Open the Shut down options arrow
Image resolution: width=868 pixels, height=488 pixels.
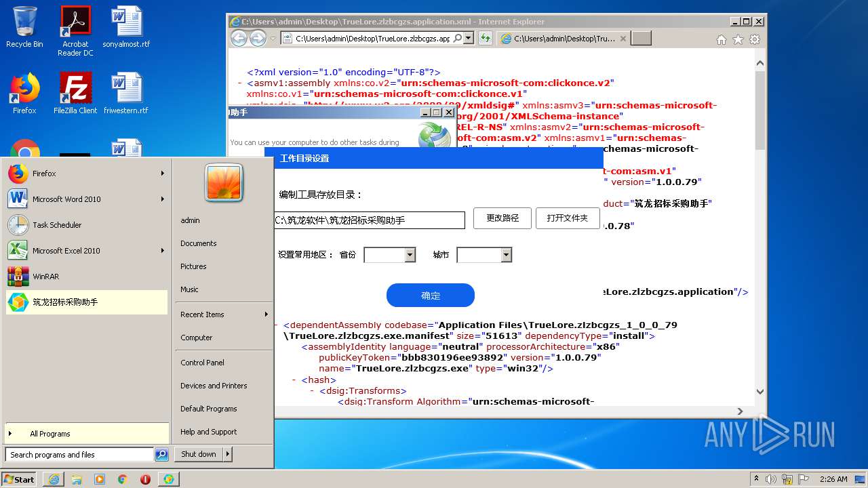click(x=228, y=454)
